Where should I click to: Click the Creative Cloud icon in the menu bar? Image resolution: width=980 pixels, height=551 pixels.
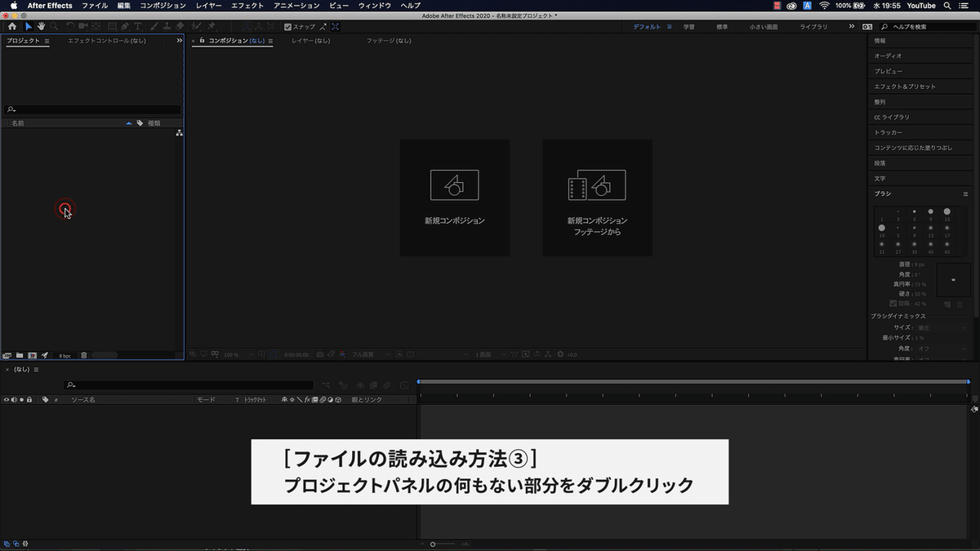click(790, 5)
